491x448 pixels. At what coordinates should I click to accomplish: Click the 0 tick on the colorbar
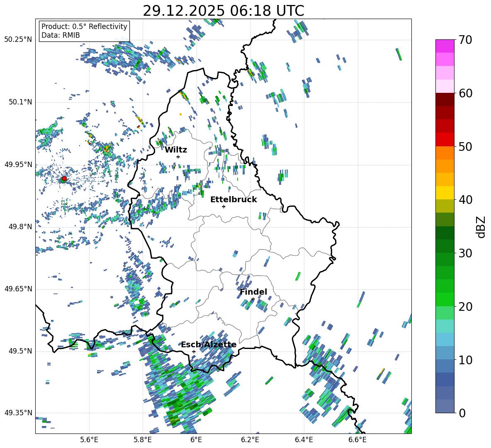pyautogui.click(x=462, y=413)
